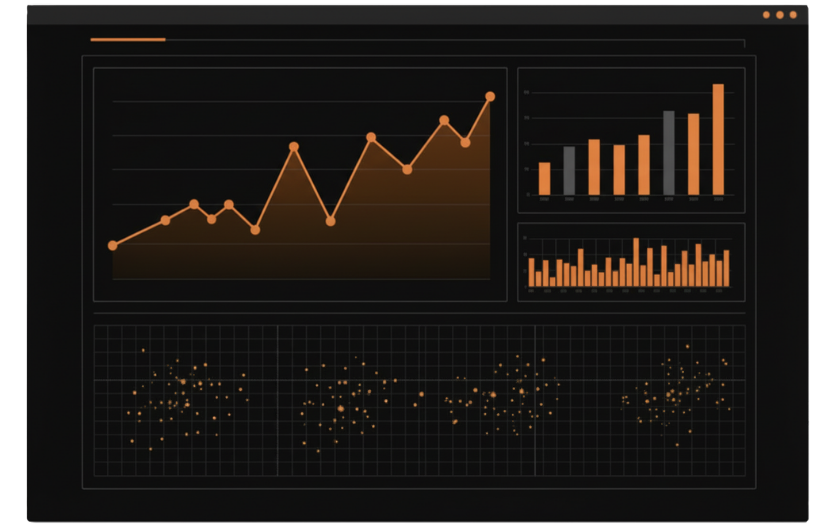Pick the tallest orange bar in top bar chart
832x528 pixels.
tap(718, 140)
